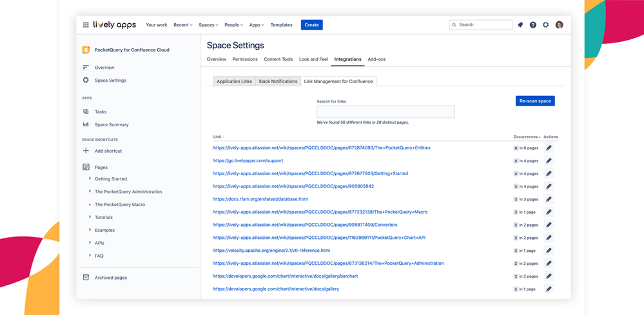
Task: Open Templates in the top navigation
Action: click(x=281, y=25)
